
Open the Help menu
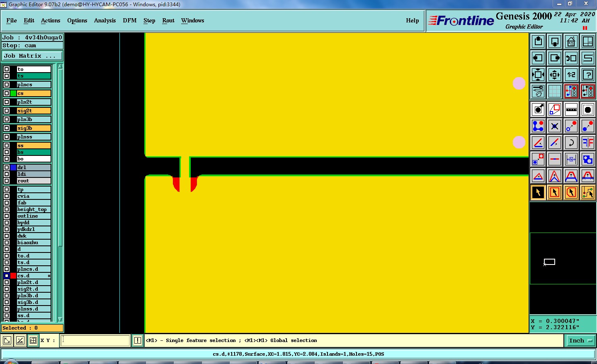tap(413, 20)
